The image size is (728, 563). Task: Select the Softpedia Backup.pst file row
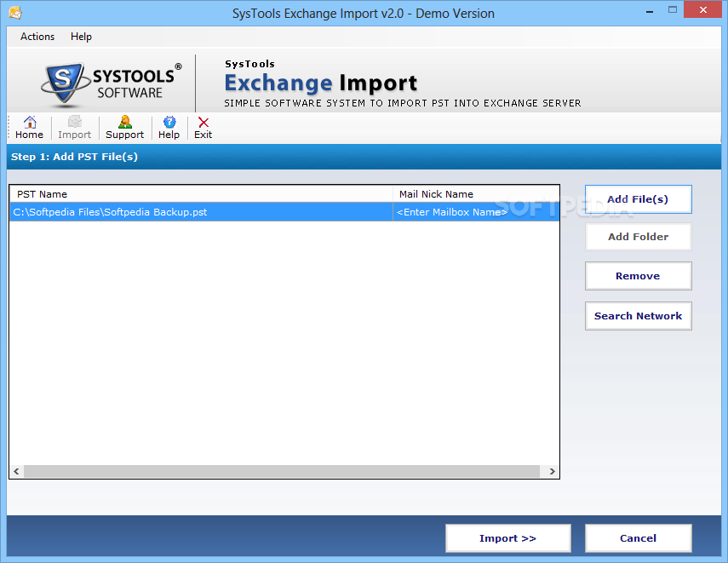(x=284, y=212)
